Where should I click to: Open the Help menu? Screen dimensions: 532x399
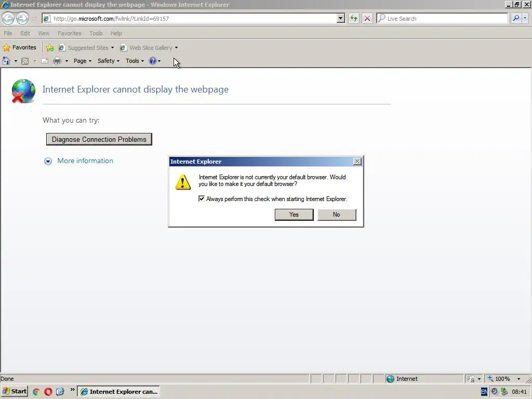116,33
